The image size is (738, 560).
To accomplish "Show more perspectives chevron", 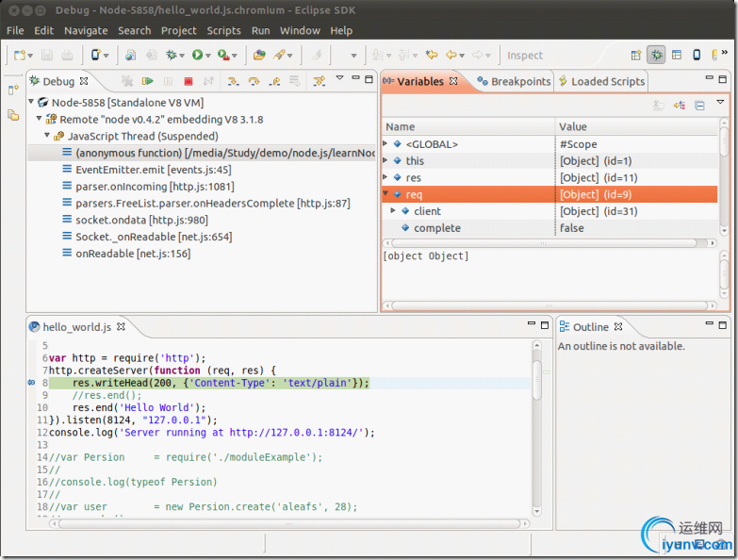I will [725, 52].
